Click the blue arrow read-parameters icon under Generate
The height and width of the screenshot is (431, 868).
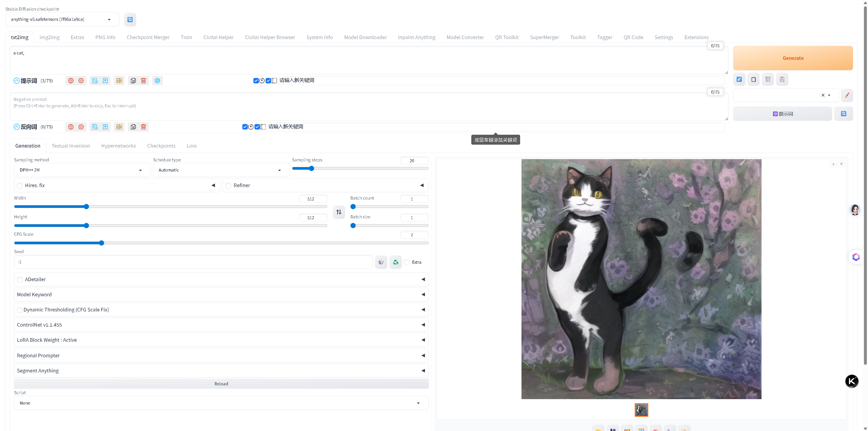point(739,80)
